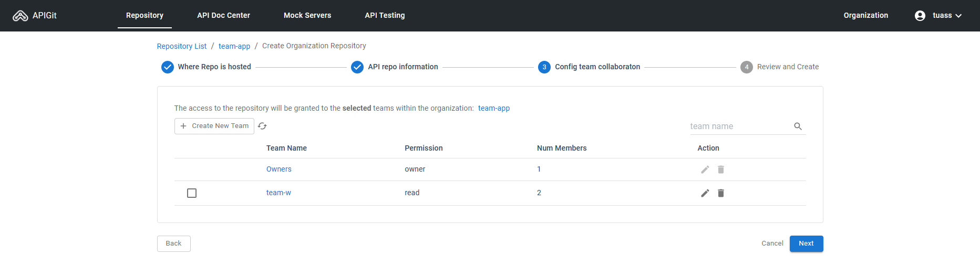Screen dimensions: 980x265
Task: Switch to Mock Servers tab
Action: click(307, 15)
